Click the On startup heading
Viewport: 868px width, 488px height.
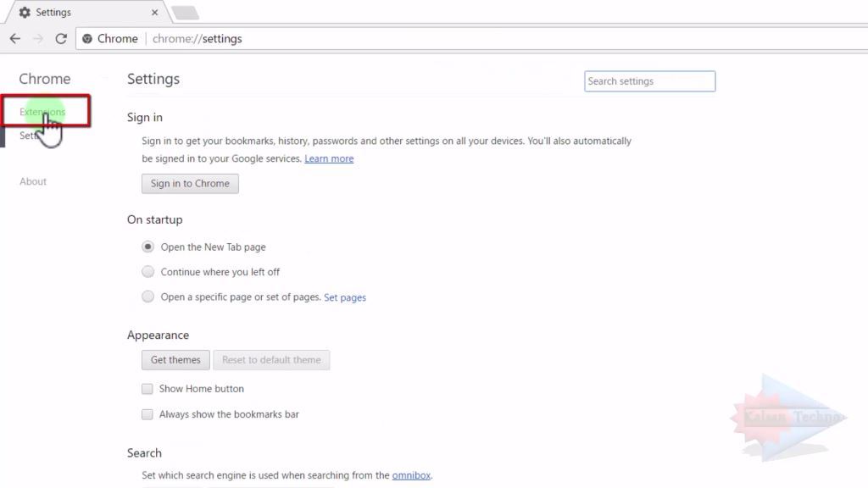[x=154, y=219]
